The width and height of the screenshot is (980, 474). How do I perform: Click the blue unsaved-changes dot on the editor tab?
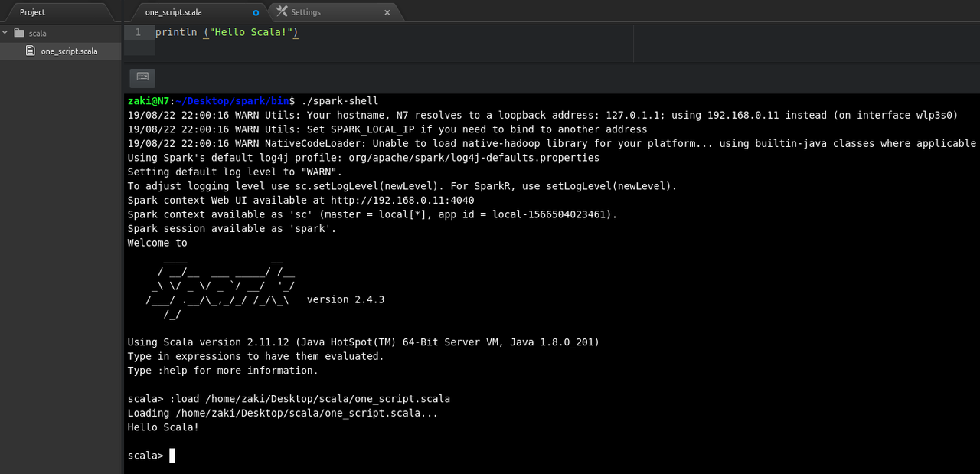coord(254,11)
